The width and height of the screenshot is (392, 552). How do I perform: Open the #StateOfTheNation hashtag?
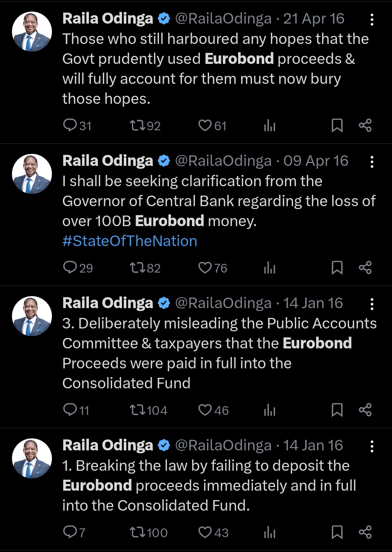[130, 241]
